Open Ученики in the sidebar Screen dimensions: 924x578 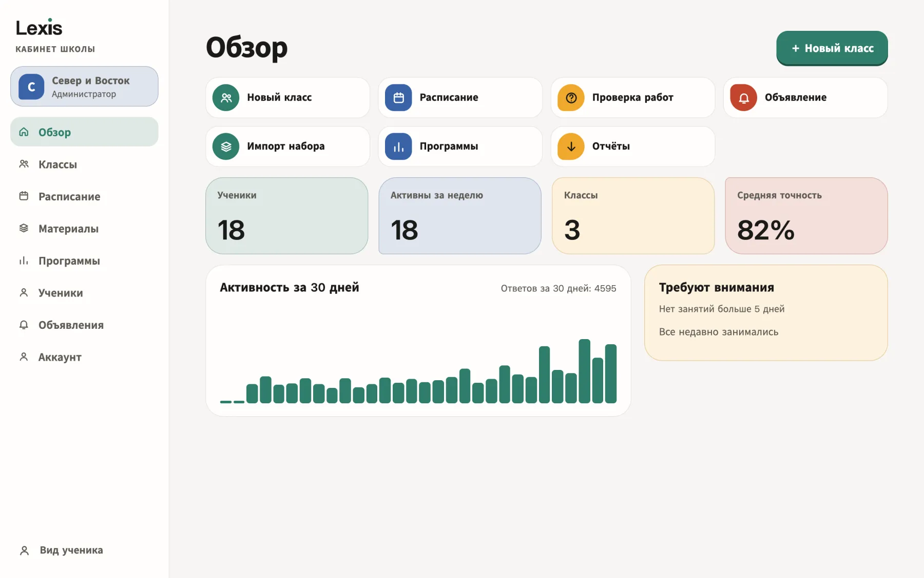point(84,293)
